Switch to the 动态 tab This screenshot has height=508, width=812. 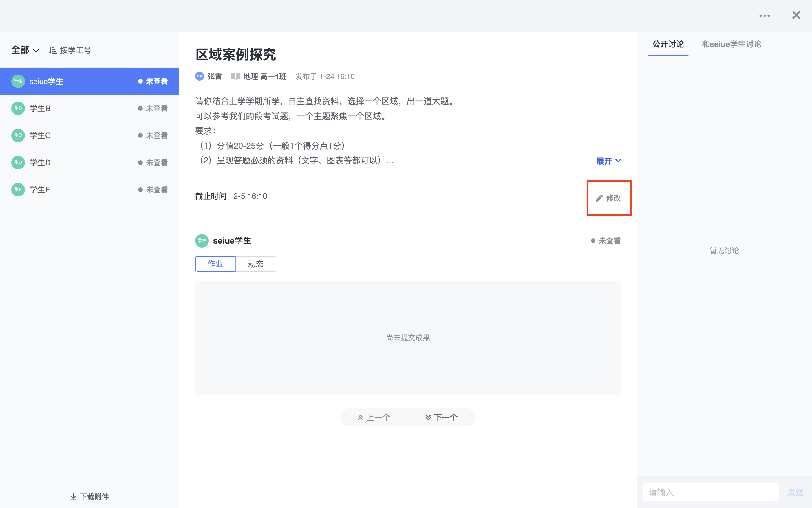pos(256,264)
